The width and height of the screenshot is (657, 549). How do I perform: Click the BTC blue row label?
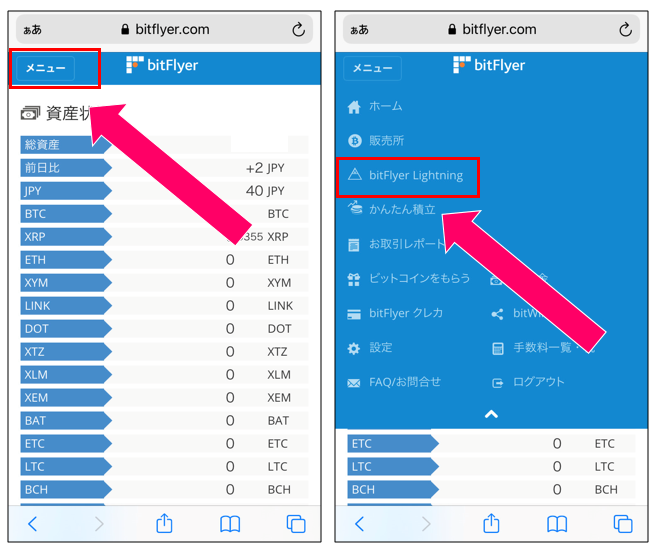tap(66, 214)
